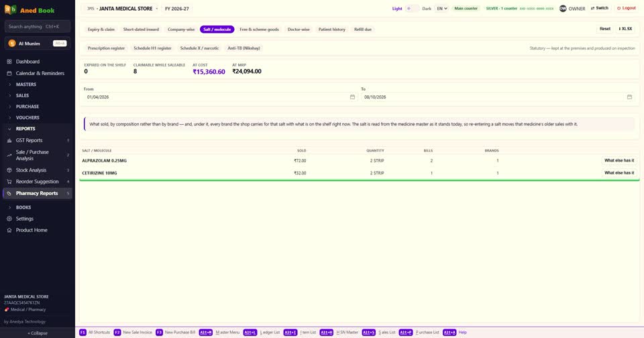Export the report with XLSX button
644x338 pixels.
(x=625, y=29)
